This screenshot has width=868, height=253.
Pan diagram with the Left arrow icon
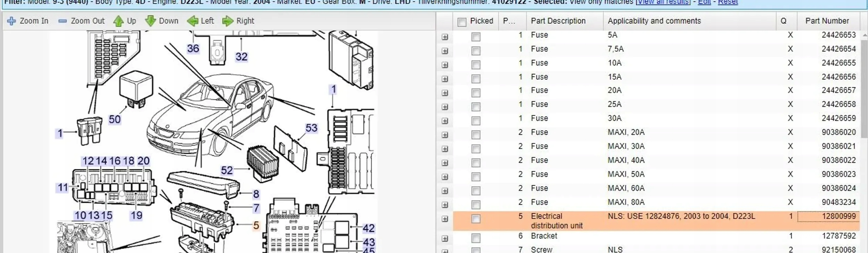192,21
